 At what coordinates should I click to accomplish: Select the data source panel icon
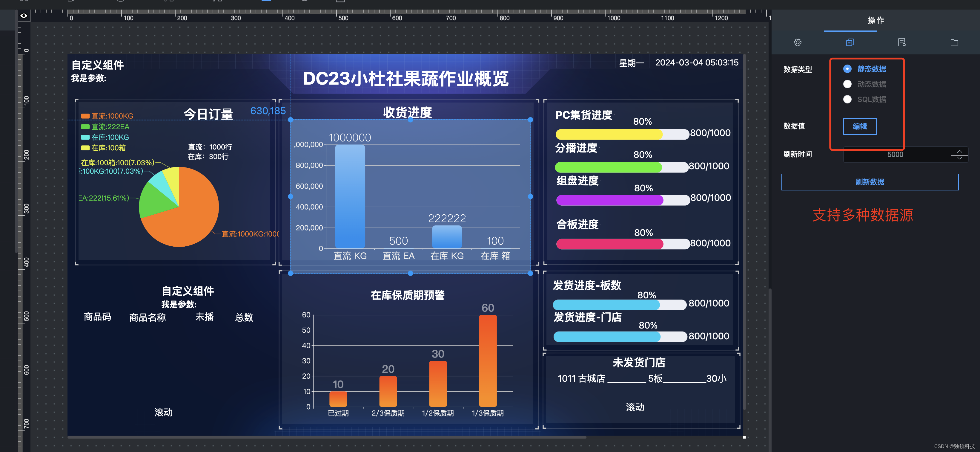tap(850, 42)
